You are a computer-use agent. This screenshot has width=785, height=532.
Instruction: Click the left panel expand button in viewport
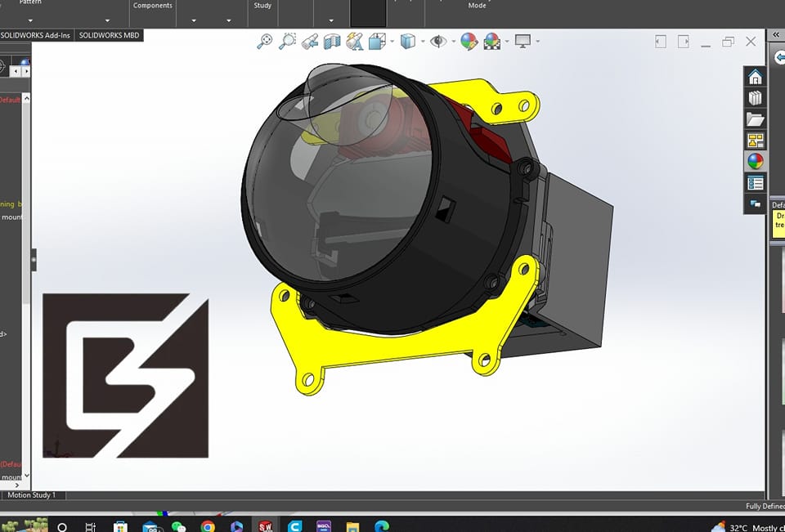point(661,42)
